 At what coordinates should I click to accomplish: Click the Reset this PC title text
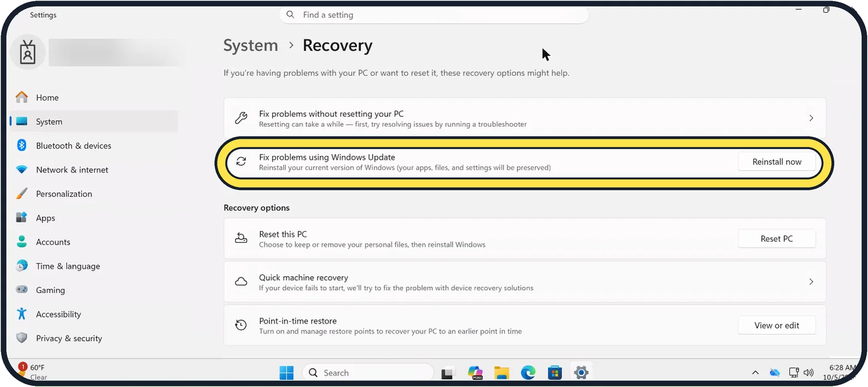[283, 234]
